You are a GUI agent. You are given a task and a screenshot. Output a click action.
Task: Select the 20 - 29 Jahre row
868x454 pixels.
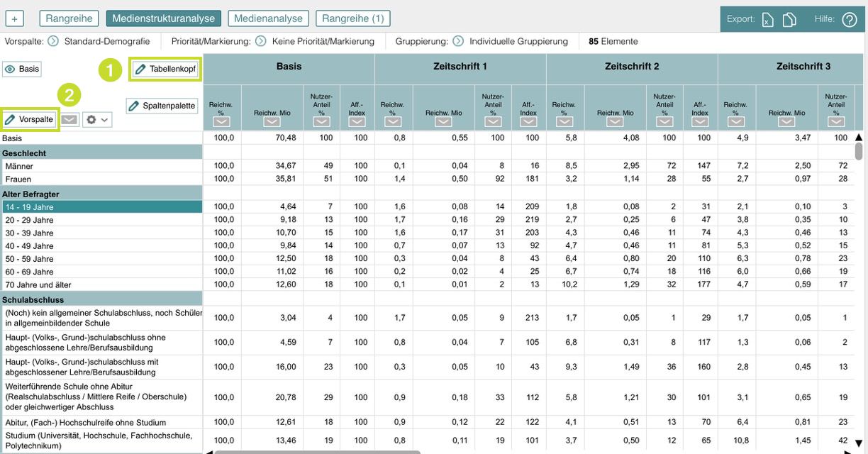[x=101, y=220]
